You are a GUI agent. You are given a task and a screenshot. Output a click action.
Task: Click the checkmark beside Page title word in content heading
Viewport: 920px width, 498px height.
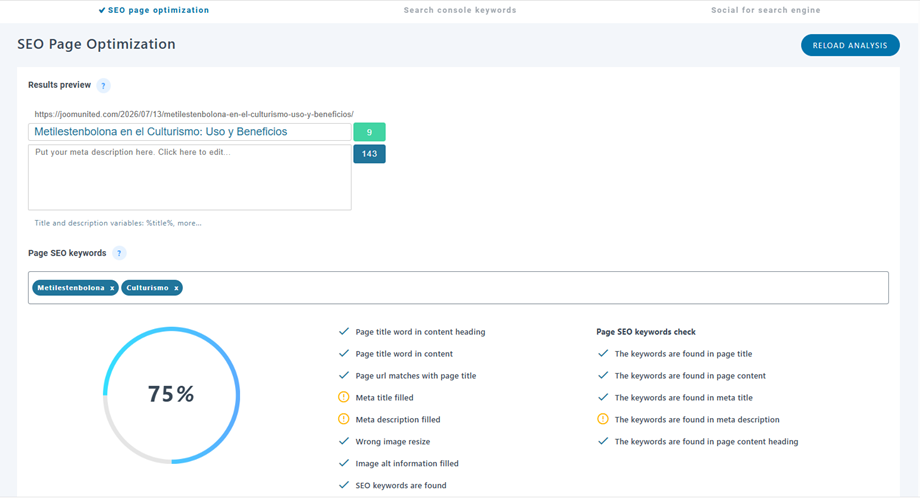344,331
